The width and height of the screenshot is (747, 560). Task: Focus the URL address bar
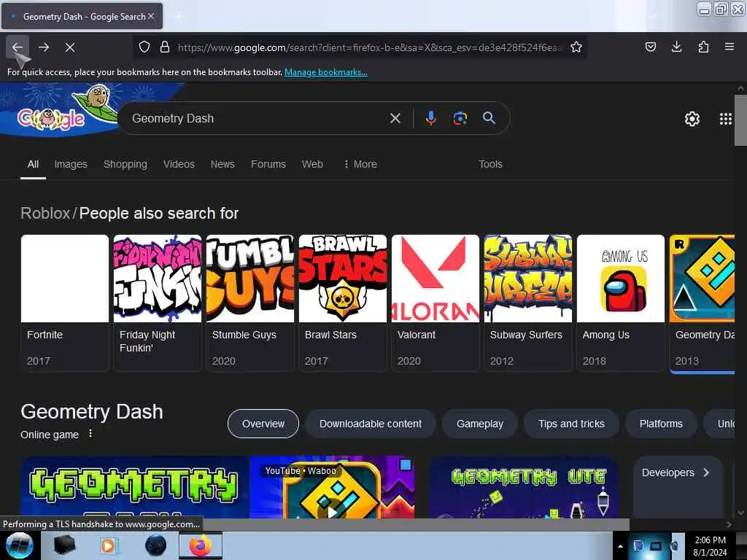(370, 47)
